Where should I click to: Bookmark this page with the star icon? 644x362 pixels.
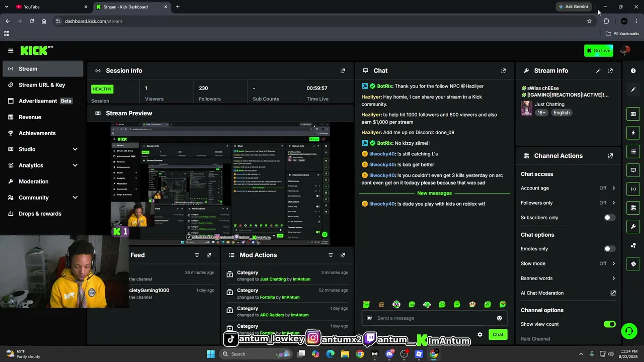click(x=589, y=21)
